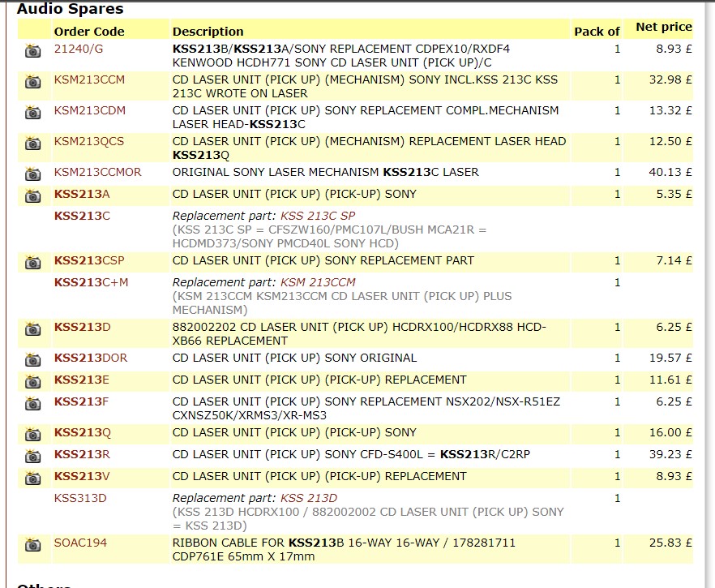The width and height of the screenshot is (715, 588).
Task: Show photo for KSS213CSP
Action: pyautogui.click(x=32, y=262)
